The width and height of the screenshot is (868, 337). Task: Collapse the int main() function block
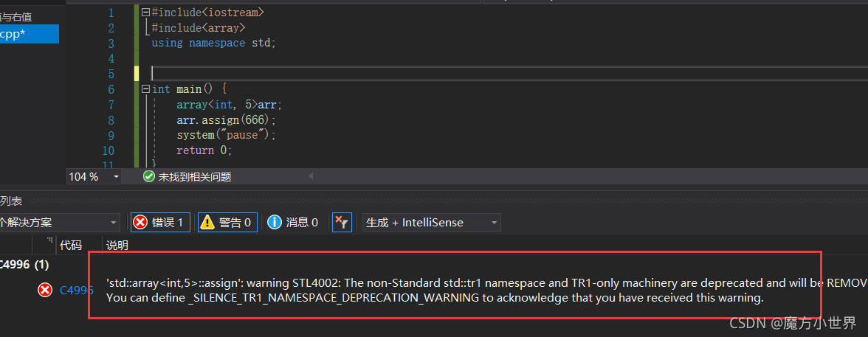coord(145,89)
